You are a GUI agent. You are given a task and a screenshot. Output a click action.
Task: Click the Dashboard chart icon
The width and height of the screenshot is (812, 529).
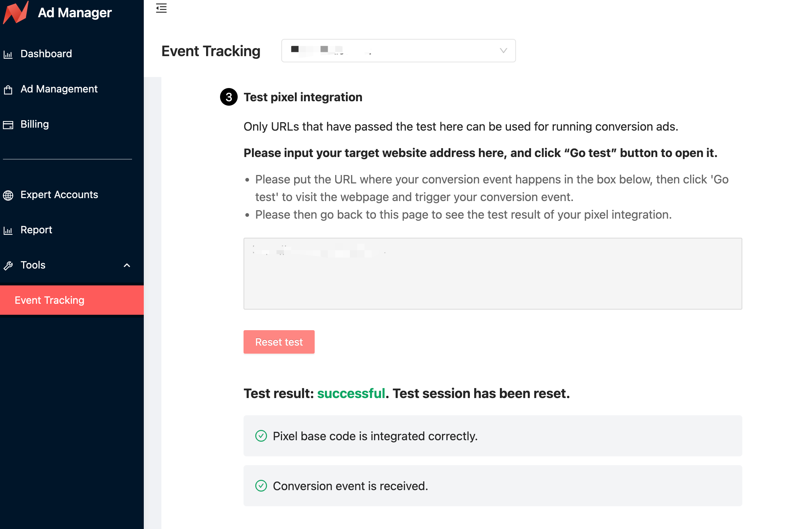[8, 54]
